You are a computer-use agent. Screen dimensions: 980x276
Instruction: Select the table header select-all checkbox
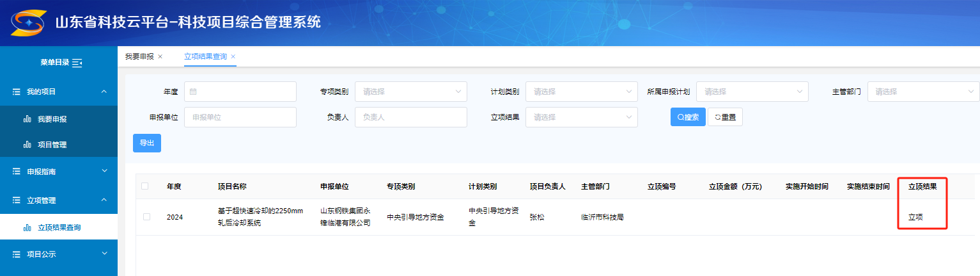click(144, 186)
